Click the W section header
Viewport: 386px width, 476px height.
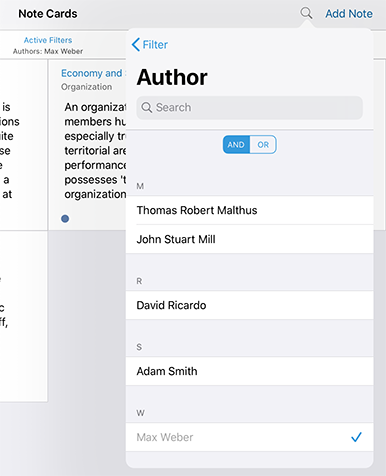tap(141, 413)
